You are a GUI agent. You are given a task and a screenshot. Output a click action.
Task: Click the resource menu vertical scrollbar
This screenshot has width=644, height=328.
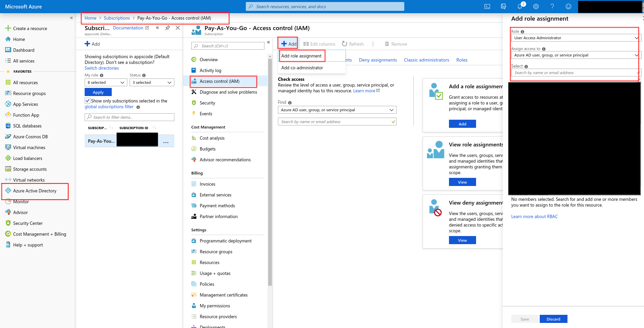coord(270,169)
